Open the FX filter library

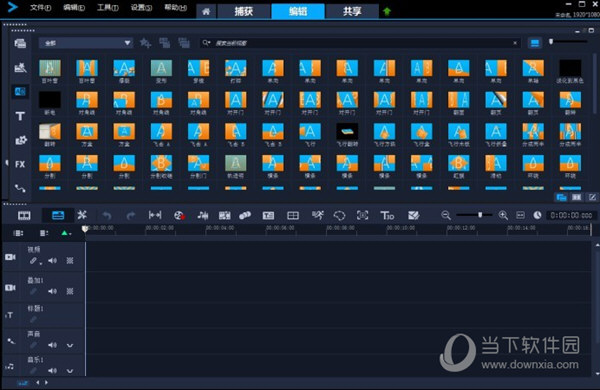tap(20, 164)
